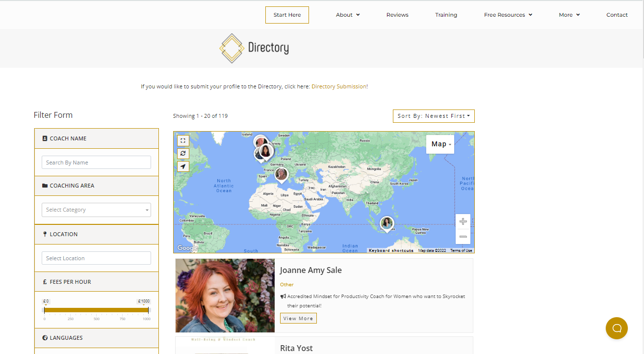644x354 pixels.
Task: Open the chat bubble widget
Action: pos(617,328)
